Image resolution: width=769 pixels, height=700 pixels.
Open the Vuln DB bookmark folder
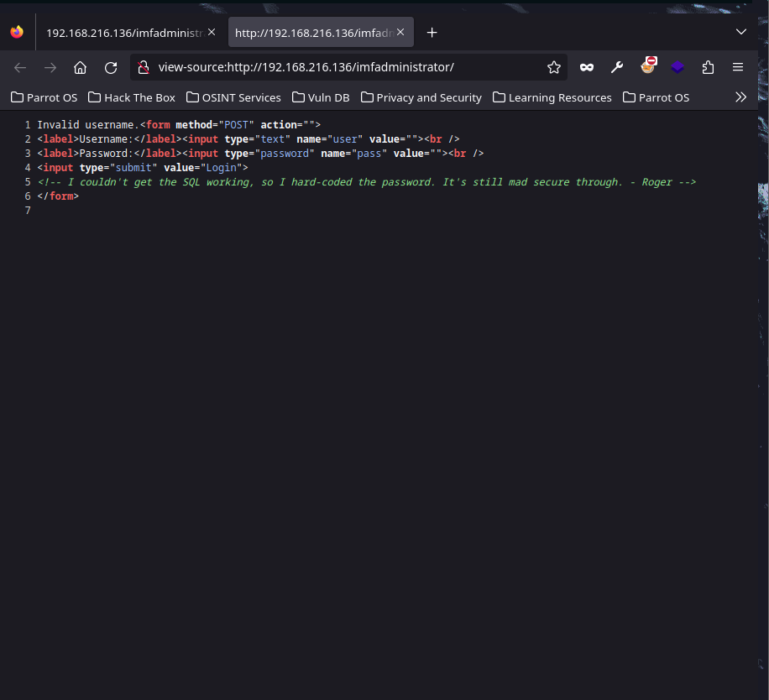coord(321,97)
